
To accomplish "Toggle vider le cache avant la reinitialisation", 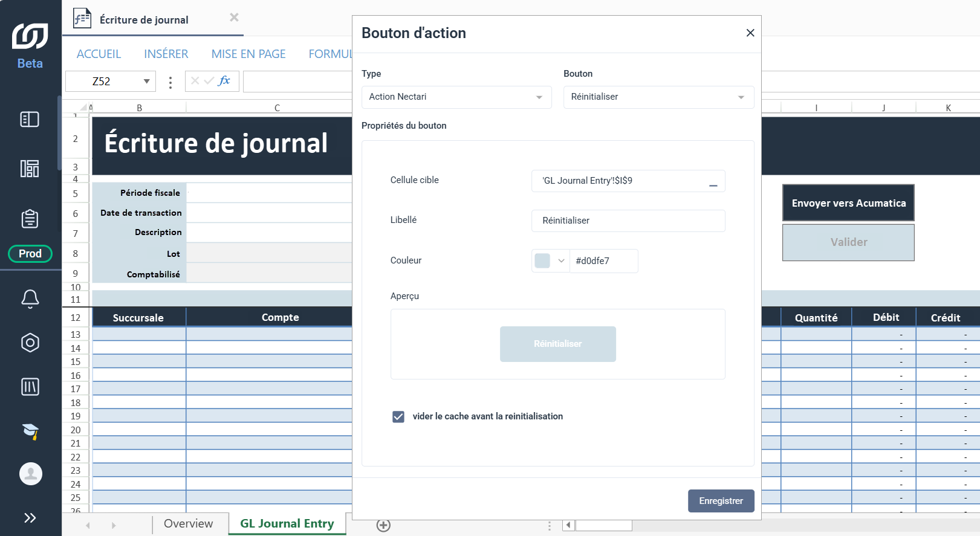I will click(x=398, y=417).
